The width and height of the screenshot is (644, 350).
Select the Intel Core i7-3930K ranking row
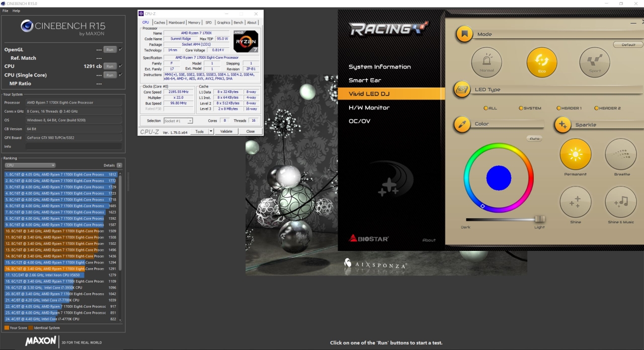point(61,288)
